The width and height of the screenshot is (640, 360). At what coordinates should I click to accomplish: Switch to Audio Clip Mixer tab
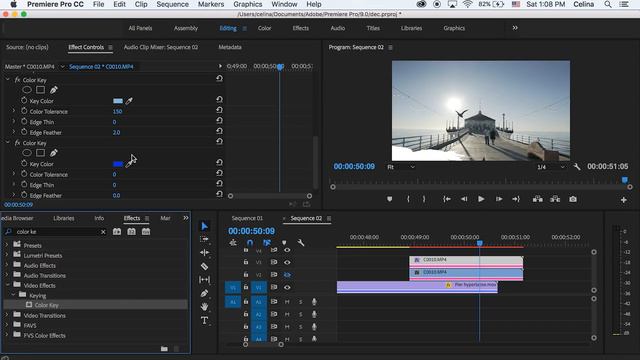161,47
